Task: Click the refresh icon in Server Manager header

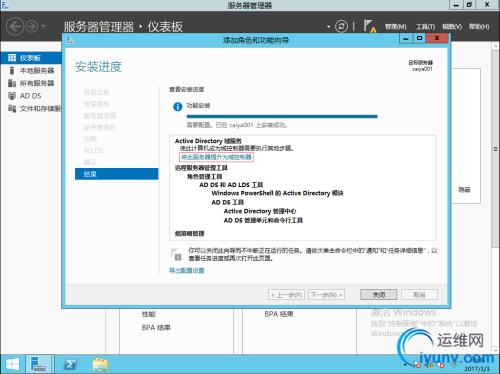Action: pyautogui.click(x=341, y=26)
